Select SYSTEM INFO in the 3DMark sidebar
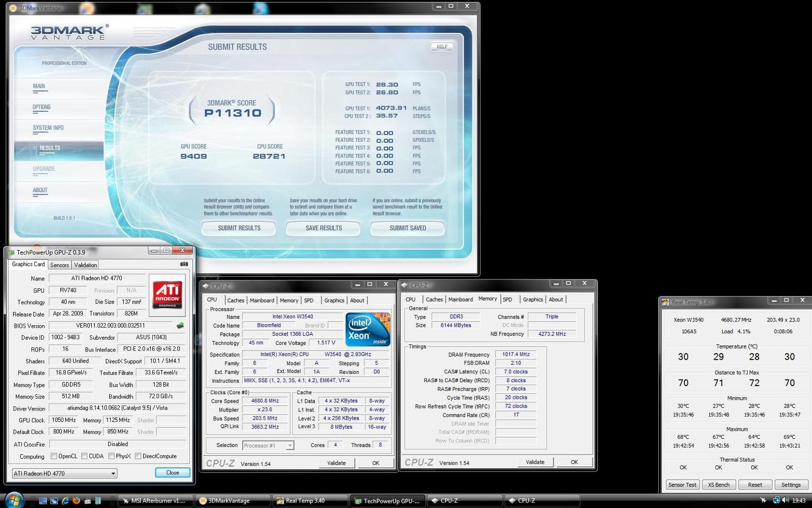 48,128
